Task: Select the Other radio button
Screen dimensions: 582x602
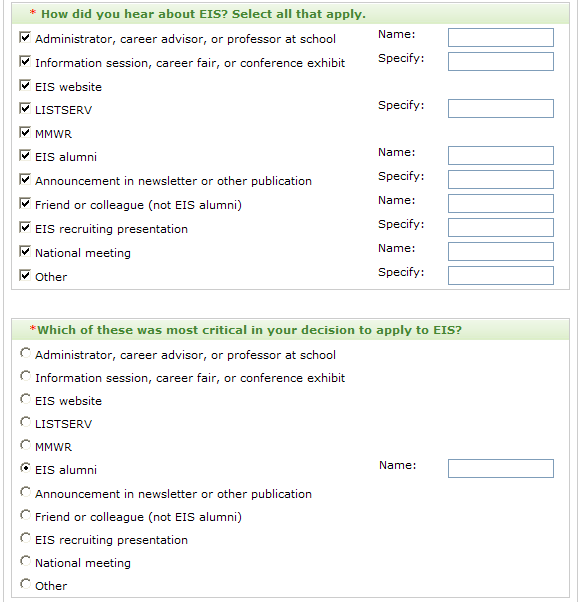Action: coord(25,584)
